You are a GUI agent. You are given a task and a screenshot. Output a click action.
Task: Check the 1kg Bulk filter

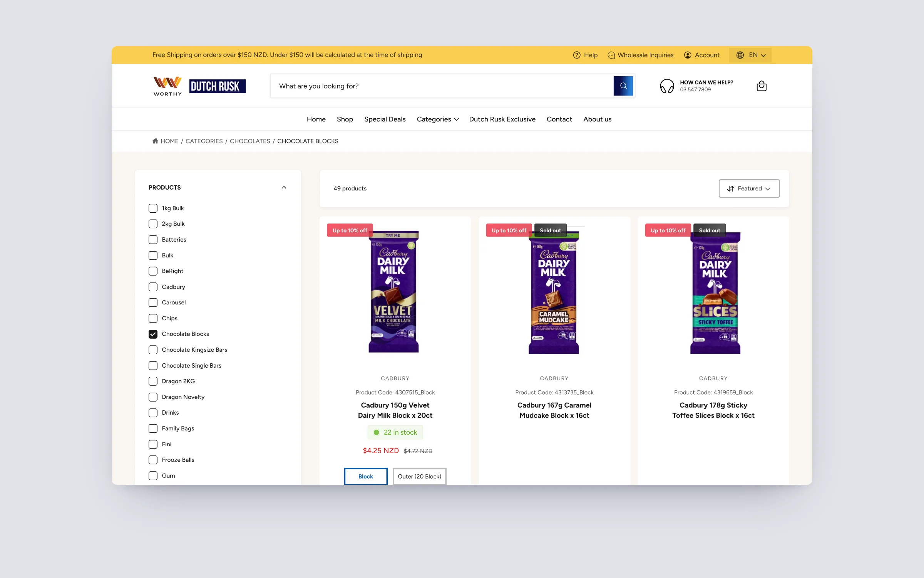(x=153, y=208)
